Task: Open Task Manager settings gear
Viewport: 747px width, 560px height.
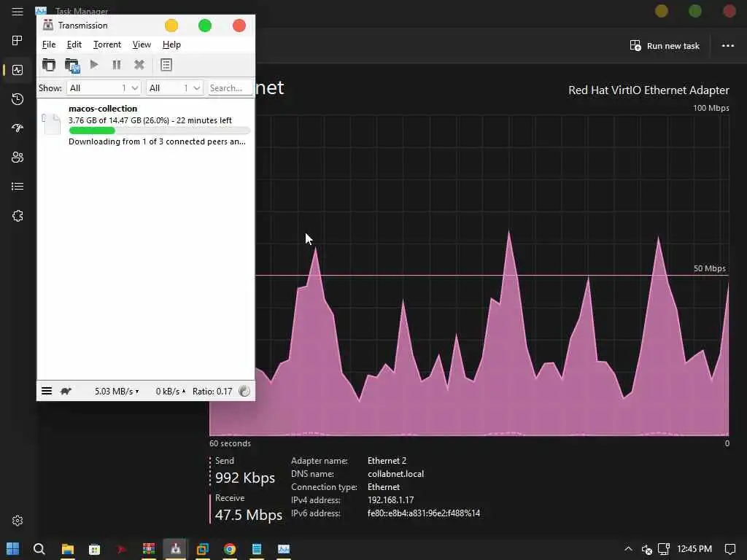Action: tap(18, 521)
